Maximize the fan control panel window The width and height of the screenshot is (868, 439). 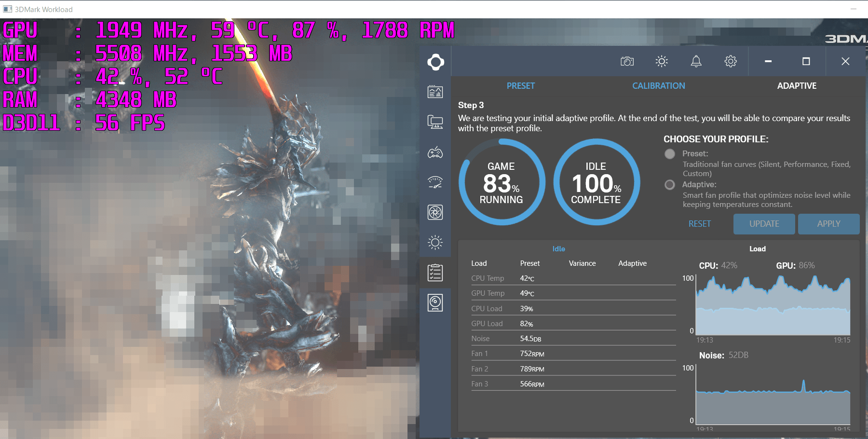[x=806, y=61]
